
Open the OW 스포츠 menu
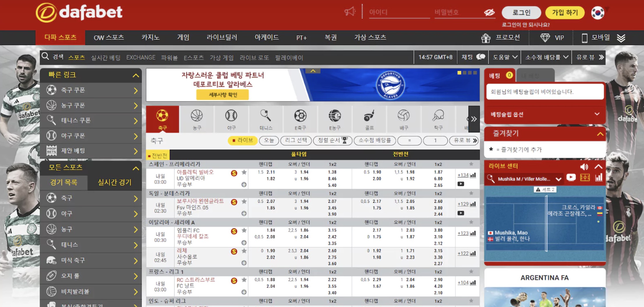pyautogui.click(x=109, y=37)
